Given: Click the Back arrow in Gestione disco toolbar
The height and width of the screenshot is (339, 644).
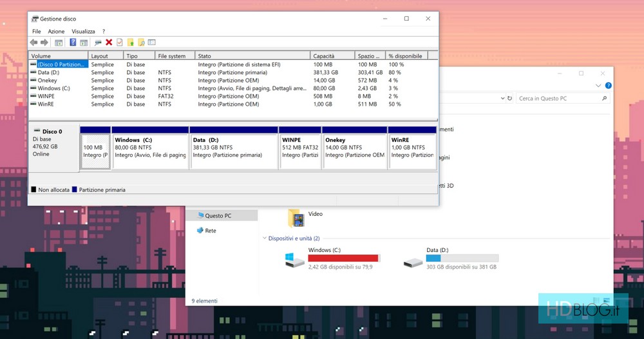Looking at the screenshot, I should coord(33,43).
